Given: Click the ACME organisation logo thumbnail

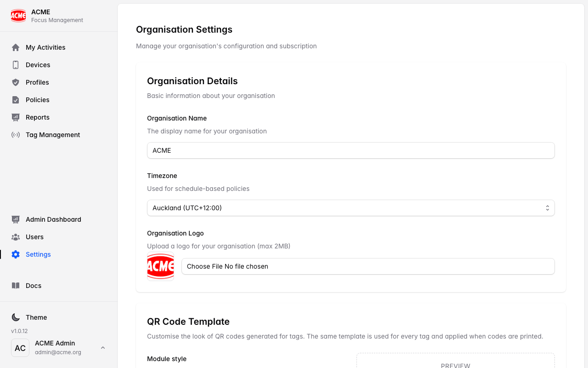Looking at the screenshot, I should [160, 266].
